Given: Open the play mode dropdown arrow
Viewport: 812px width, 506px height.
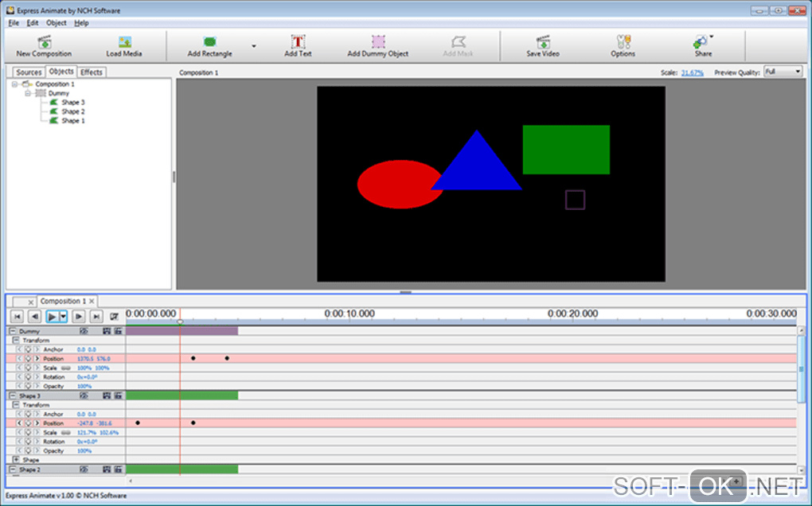Looking at the screenshot, I should click(x=63, y=316).
